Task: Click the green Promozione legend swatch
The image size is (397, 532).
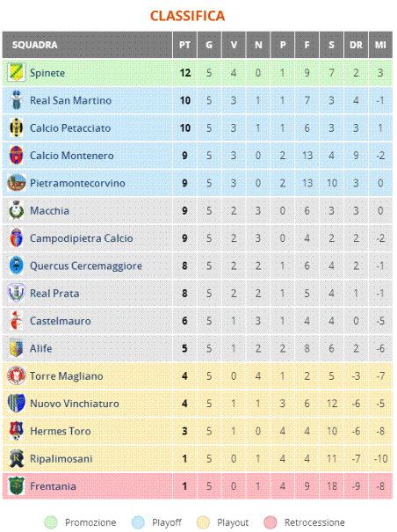Action: (51, 522)
